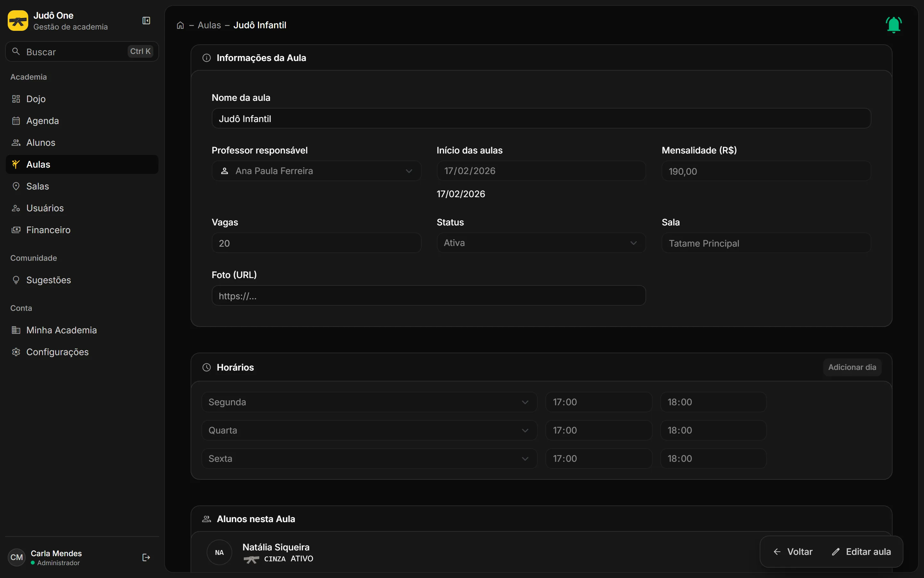This screenshot has height=578, width=924.
Task: Click the Nome da aula input field
Action: tap(541, 118)
